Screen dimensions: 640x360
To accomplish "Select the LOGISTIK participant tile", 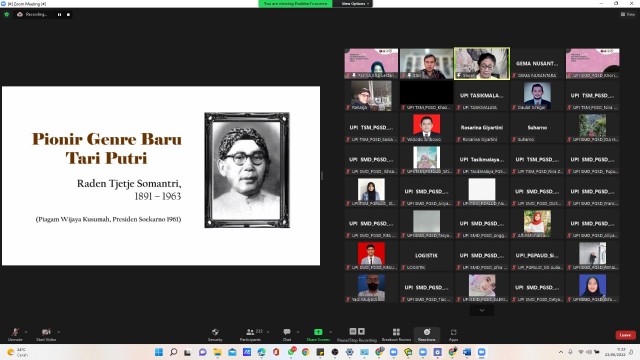I will [x=427, y=256].
